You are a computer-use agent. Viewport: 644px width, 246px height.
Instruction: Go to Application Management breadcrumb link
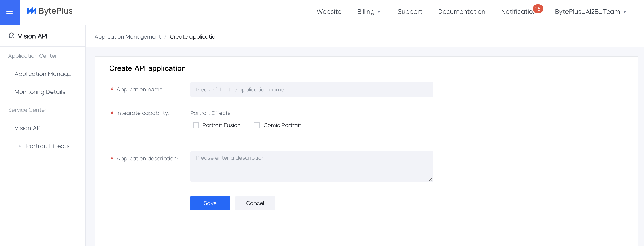(128, 37)
